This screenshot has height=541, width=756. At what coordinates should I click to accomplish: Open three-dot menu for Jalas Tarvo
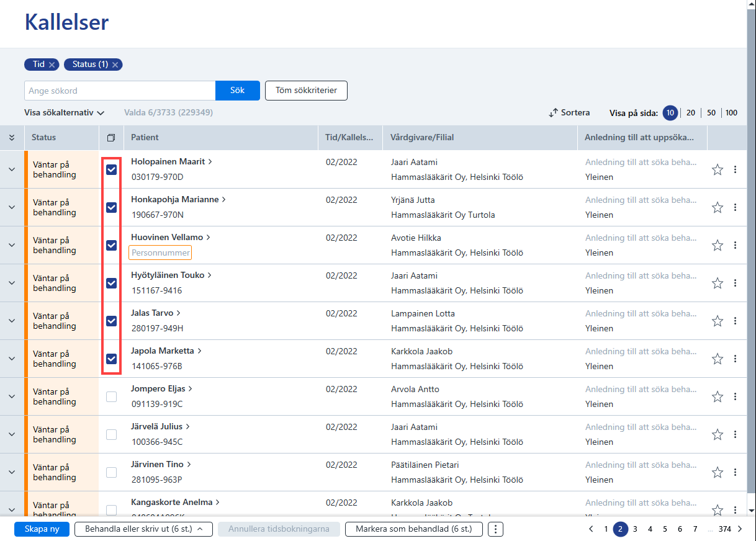(x=736, y=321)
